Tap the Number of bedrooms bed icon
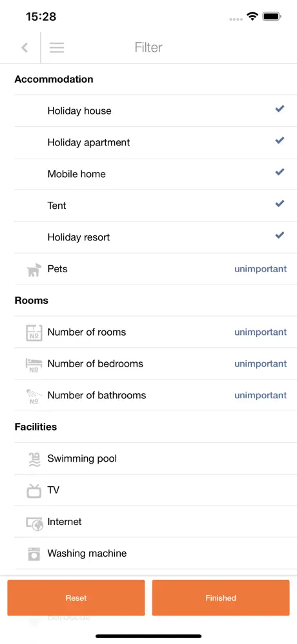The image size is (297, 644). click(34, 364)
